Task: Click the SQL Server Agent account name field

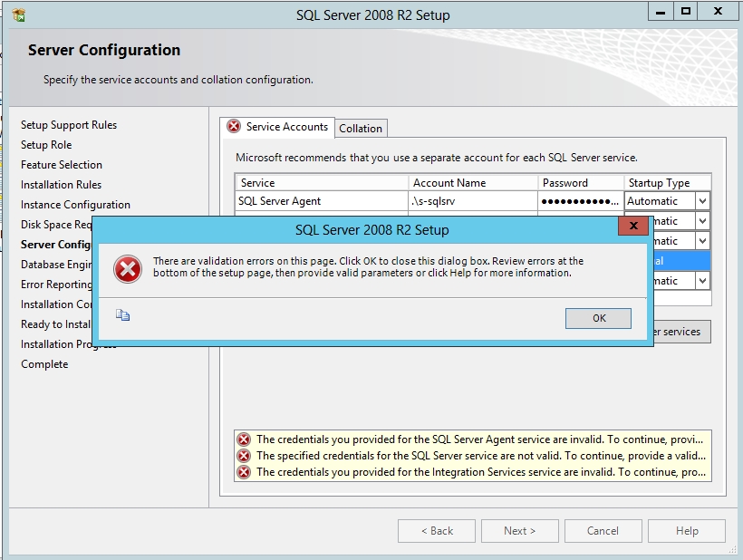Action: [472, 201]
